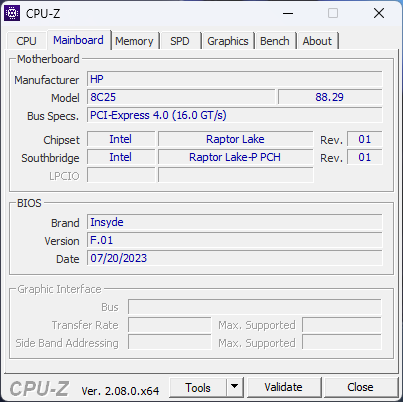Go to the Graphics tab
Screen dimensions: 403x402
point(228,41)
